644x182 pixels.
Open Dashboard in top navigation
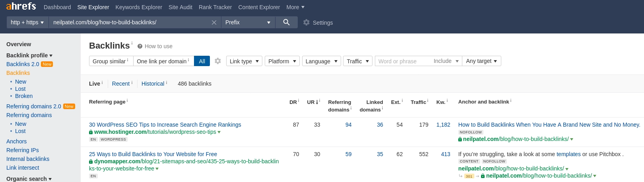pos(57,7)
